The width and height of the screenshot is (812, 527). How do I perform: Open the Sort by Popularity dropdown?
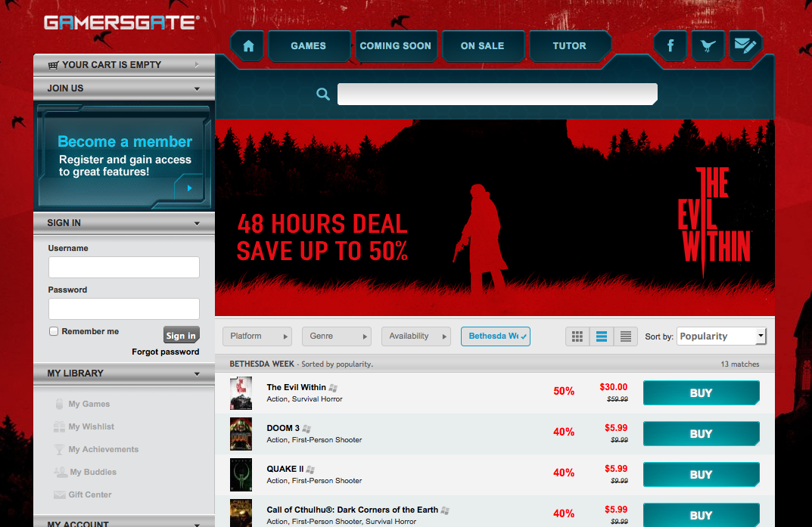(721, 336)
